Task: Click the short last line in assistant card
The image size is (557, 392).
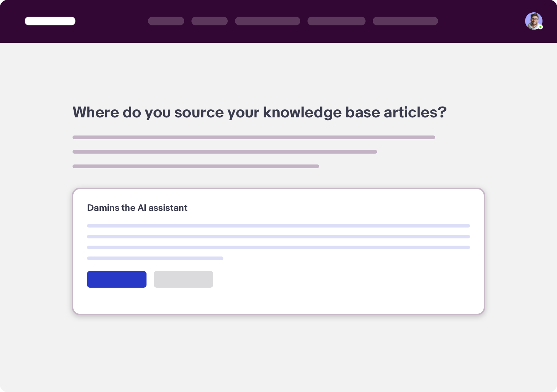Action: click(155, 258)
